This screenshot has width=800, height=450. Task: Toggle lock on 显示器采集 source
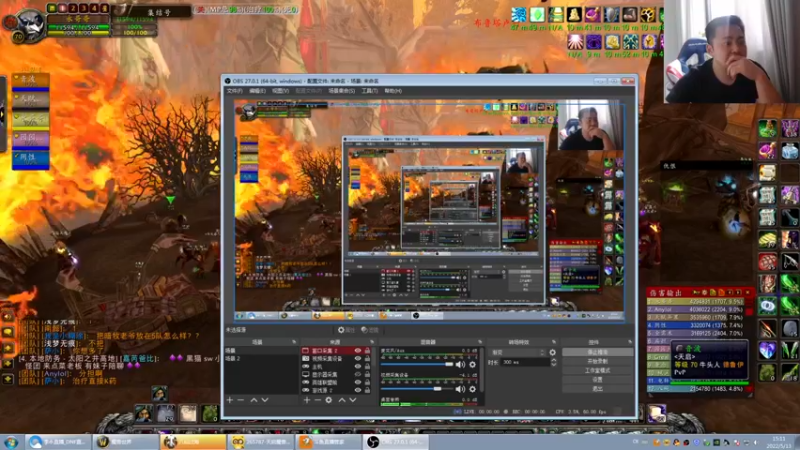coord(367,374)
